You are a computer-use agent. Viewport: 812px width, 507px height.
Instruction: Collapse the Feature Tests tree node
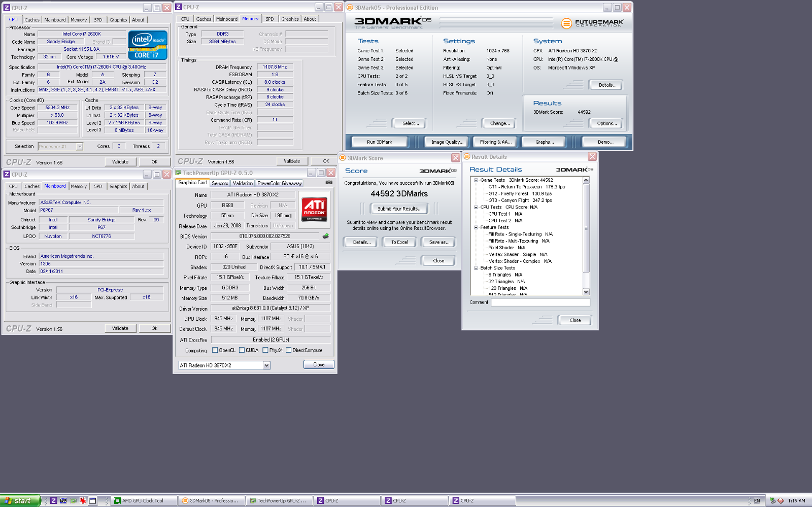[x=476, y=227]
